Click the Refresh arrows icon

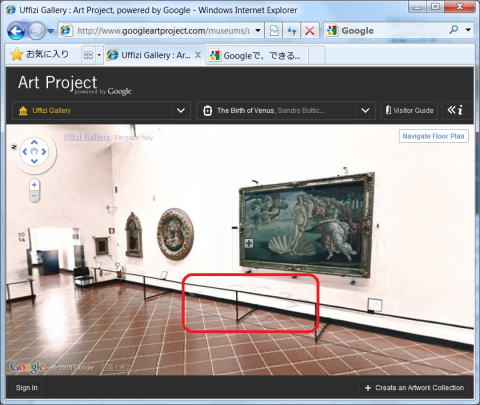292,31
